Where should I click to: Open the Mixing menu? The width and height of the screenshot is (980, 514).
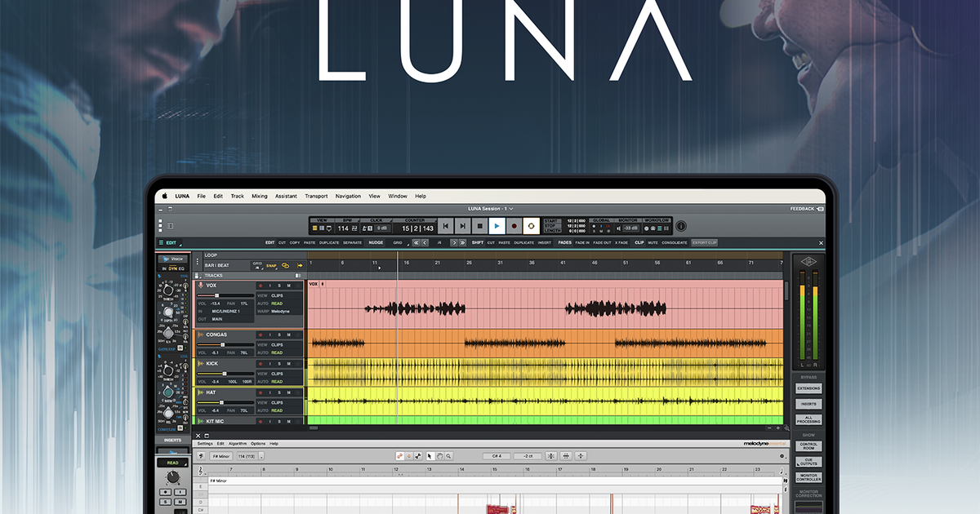point(260,197)
